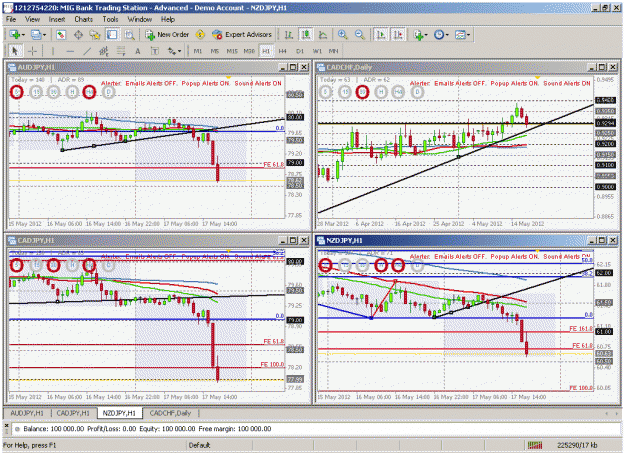Screen dimensions: 625x453
Task: Switch timeframe to M30
Action: (x=249, y=51)
